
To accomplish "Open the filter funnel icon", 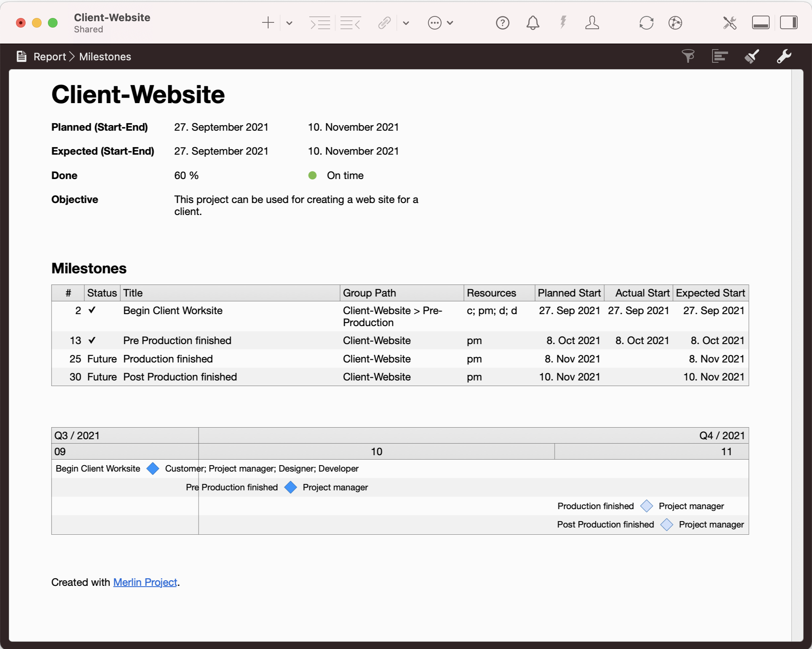I will point(688,56).
